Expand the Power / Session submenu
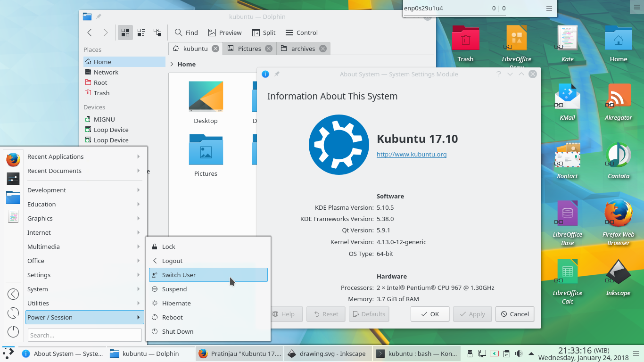This screenshot has height=362, width=644. pyautogui.click(x=84, y=317)
